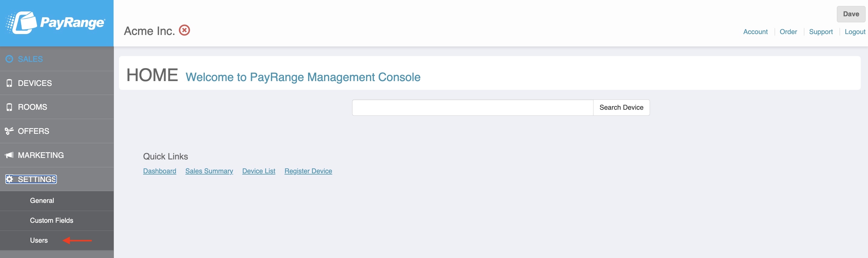868x258 pixels.
Task: Collapse the SETTINGS menu section
Action: tap(31, 179)
